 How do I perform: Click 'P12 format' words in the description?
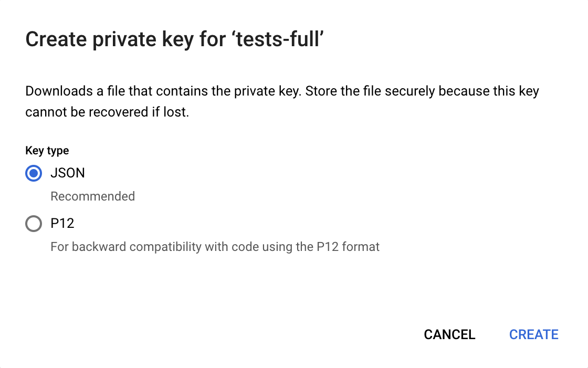348,247
